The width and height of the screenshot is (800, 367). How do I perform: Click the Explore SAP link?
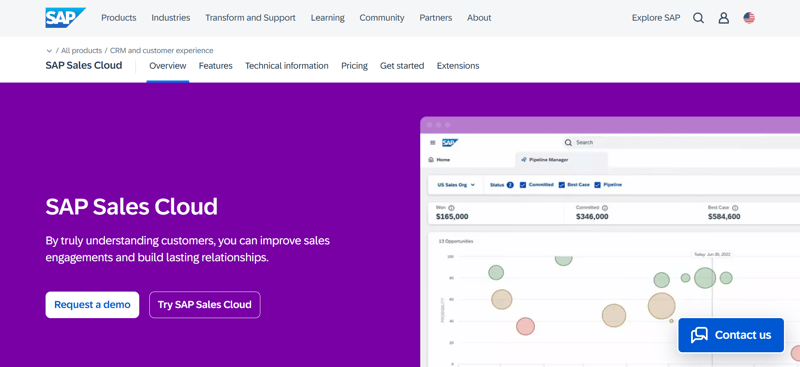click(x=656, y=18)
